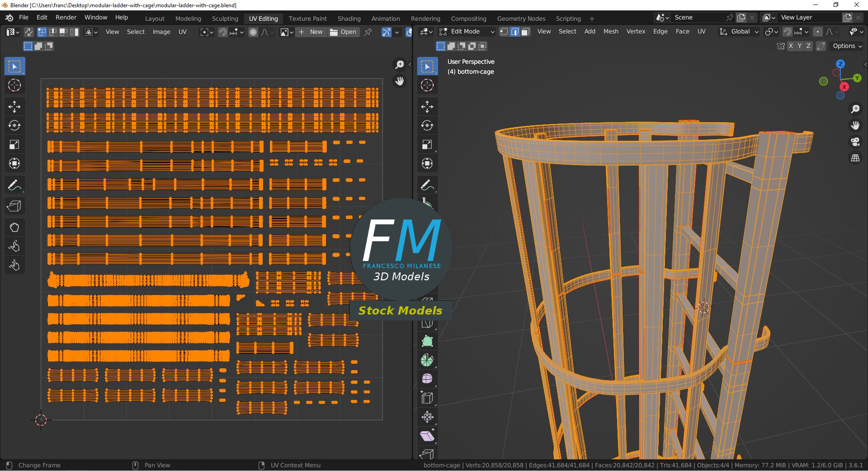Enable mesh face select mode in 3D viewport
The height and width of the screenshot is (471, 868).
tap(526, 32)
